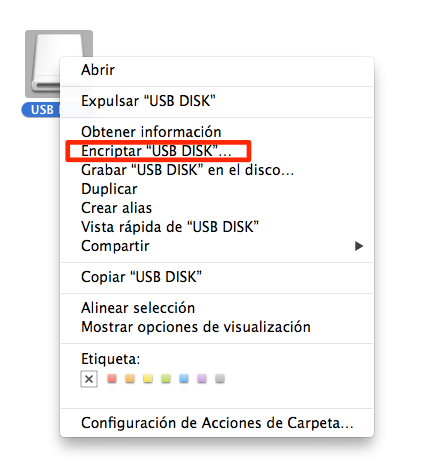Expand the Compartir submenu arrow

point(359,246)
